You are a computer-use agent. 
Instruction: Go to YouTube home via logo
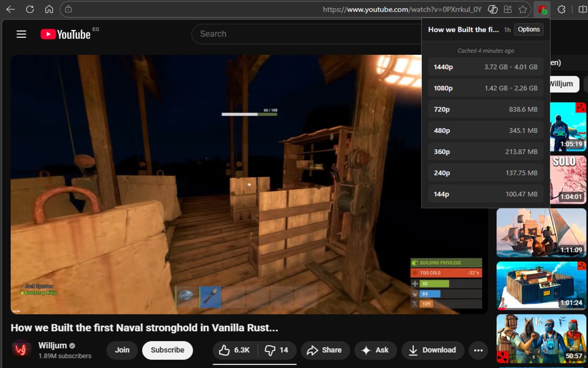pos(65,34)
